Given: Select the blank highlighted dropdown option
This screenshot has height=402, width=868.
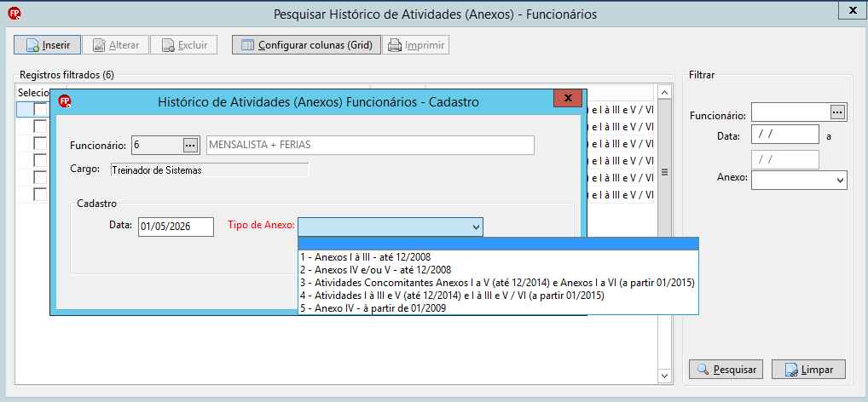Looking at the screenshot, I should click(498, 244).
